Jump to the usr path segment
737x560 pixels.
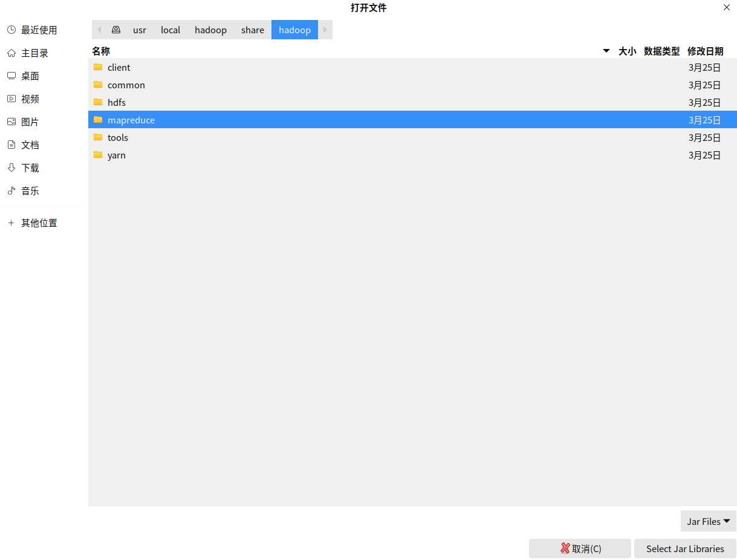(140, 30)
